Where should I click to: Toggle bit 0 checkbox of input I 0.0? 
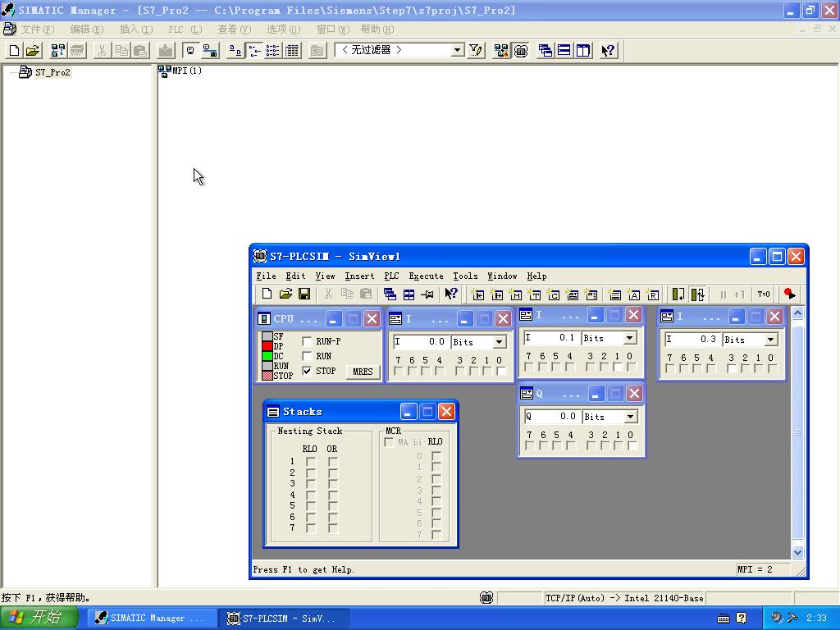500,371
